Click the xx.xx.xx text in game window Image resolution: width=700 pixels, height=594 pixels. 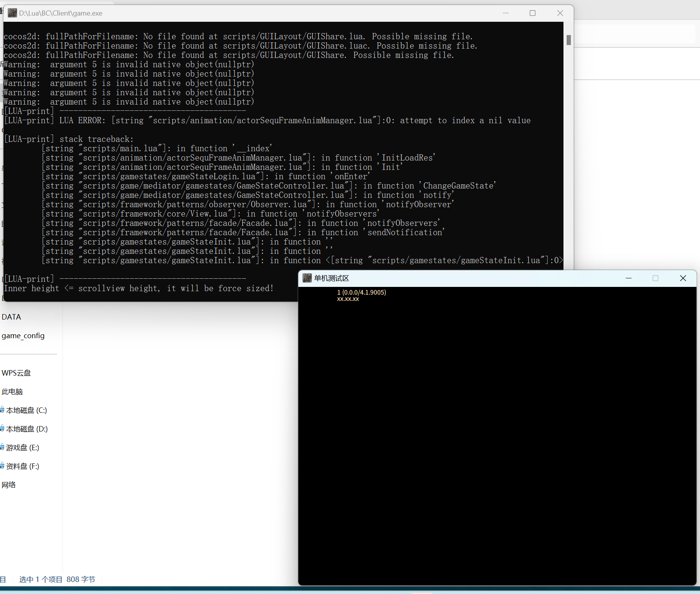[348, 299]
